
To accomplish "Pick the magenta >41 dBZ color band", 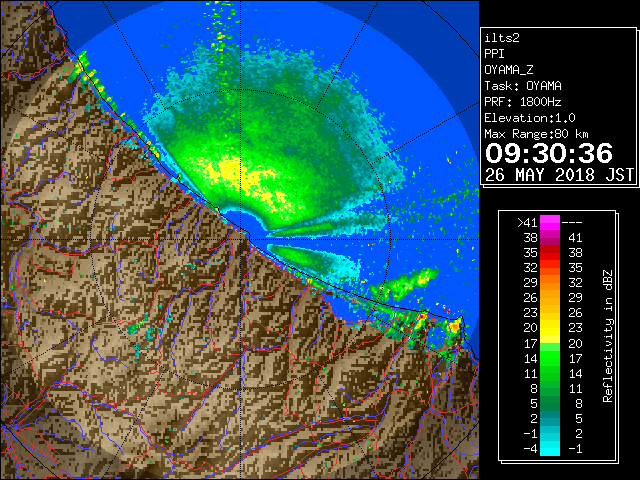I will 550,223.
